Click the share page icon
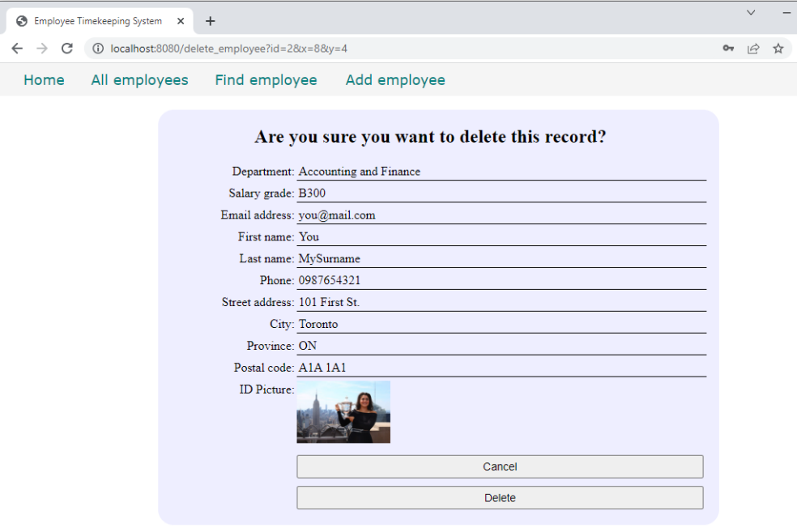This screenshot has height=532, width=797. (753, 49)
